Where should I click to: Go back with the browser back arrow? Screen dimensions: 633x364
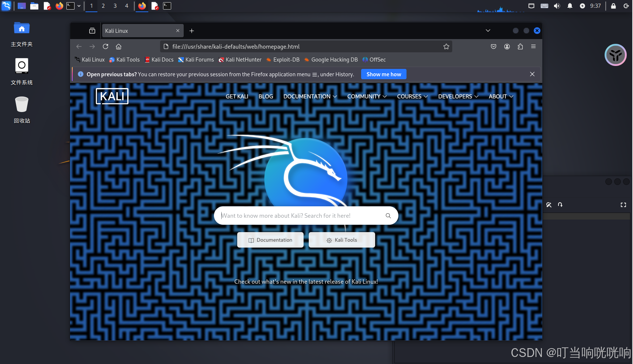79,46
